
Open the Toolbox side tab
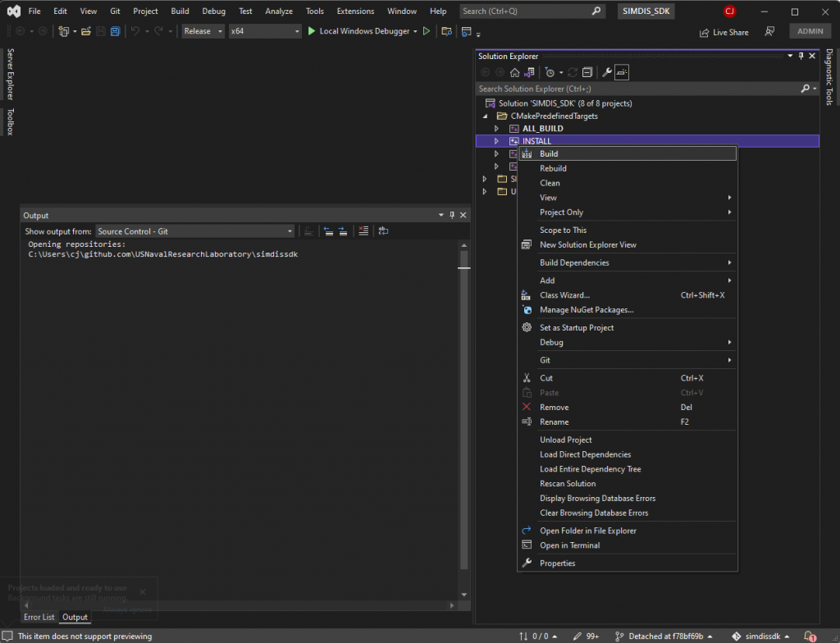tap(10, 121)
